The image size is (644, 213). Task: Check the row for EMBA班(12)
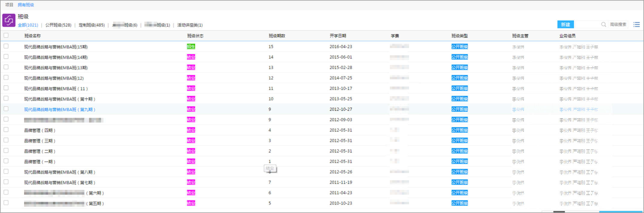click(6, 78)
